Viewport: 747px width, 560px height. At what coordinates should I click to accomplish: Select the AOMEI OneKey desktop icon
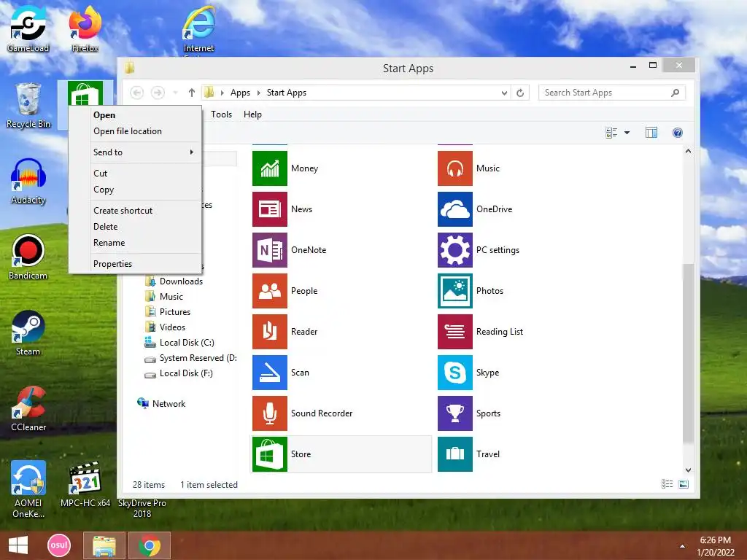click(x=28, y=489)
